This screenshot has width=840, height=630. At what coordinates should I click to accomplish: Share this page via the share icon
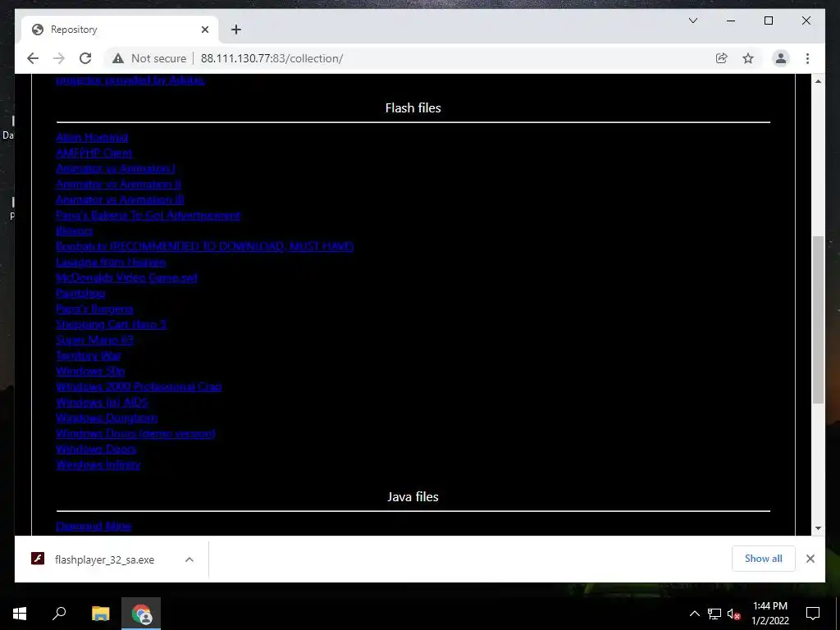[x=722, y=58]
